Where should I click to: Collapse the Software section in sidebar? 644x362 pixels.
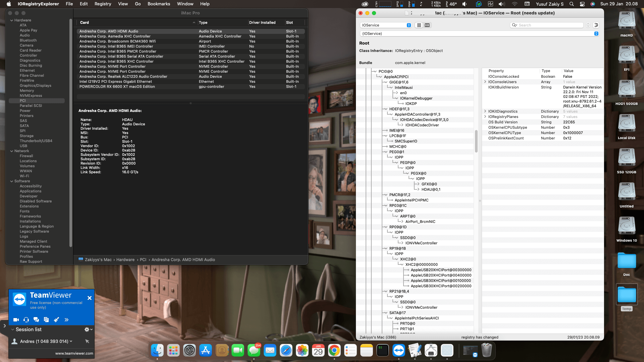click(x=12, y=181)
